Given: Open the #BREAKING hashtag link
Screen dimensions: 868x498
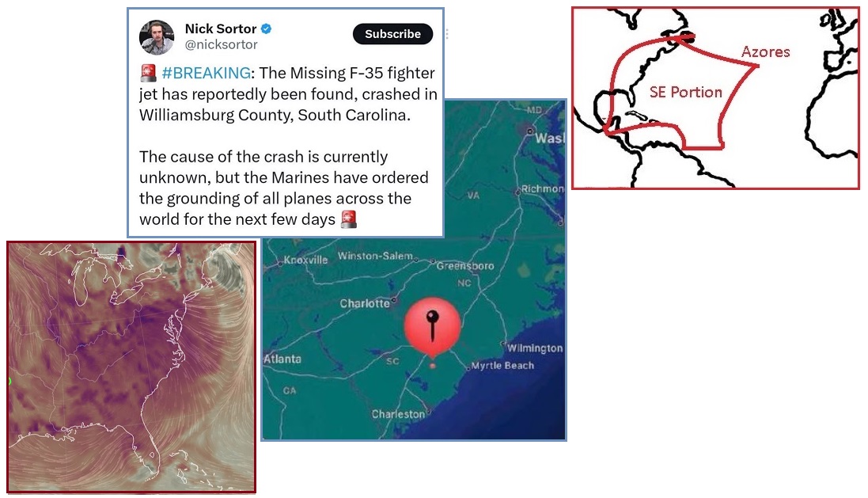Looking at the screenshot, I should 207,73.
